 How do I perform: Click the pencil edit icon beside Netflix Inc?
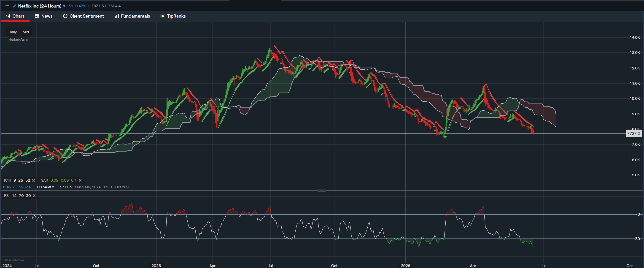click(x=15, y=6)
